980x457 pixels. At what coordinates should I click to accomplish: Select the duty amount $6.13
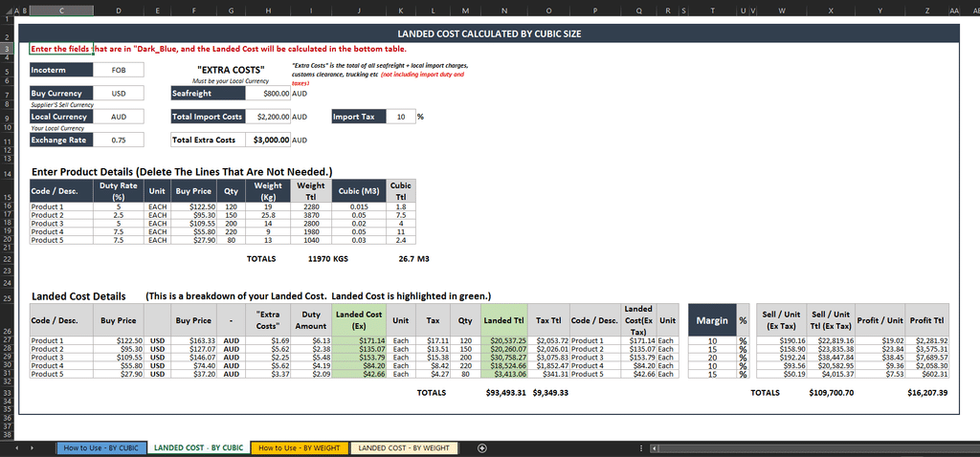(311, 341)
